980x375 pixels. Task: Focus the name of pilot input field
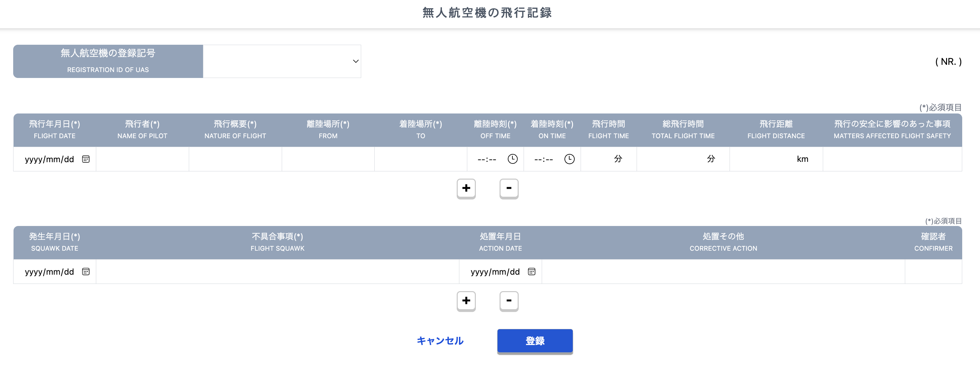142,159
